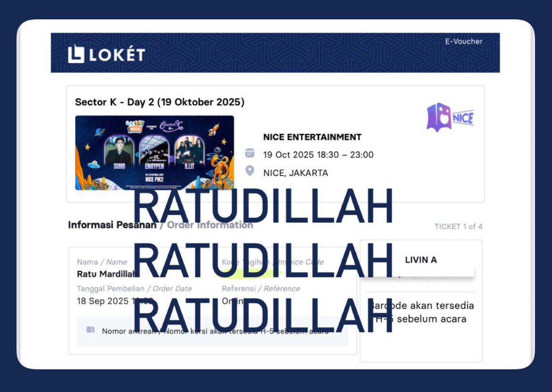The image size is (552, 392).
Task: Click the NICE organizer logo
Action: 450,117
